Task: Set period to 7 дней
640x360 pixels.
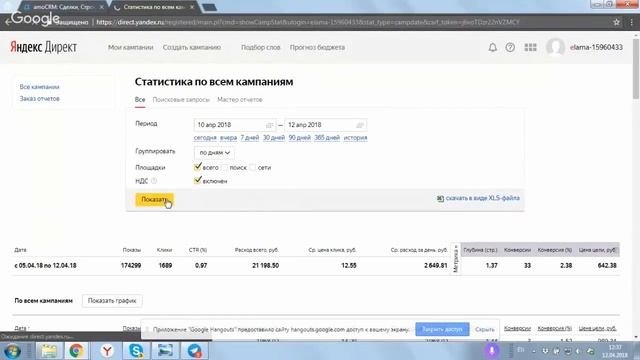Action: (250, 138)
